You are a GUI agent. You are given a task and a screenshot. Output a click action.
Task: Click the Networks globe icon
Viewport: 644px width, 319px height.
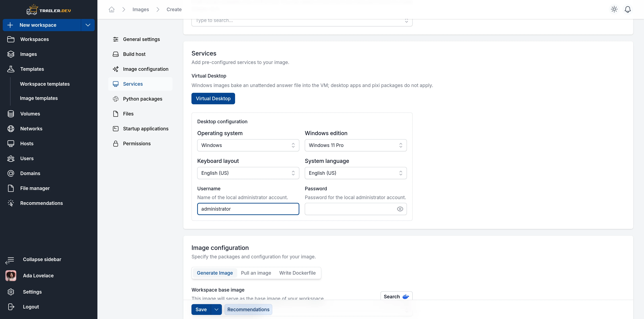[x=11, y=129]
